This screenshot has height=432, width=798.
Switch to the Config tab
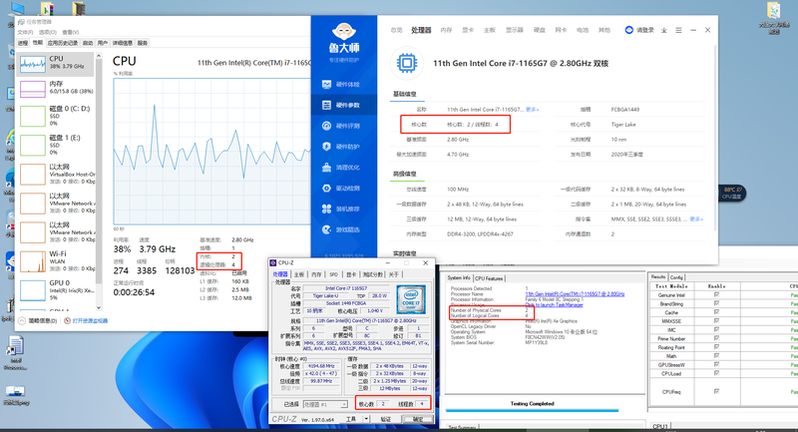point(676,277)
